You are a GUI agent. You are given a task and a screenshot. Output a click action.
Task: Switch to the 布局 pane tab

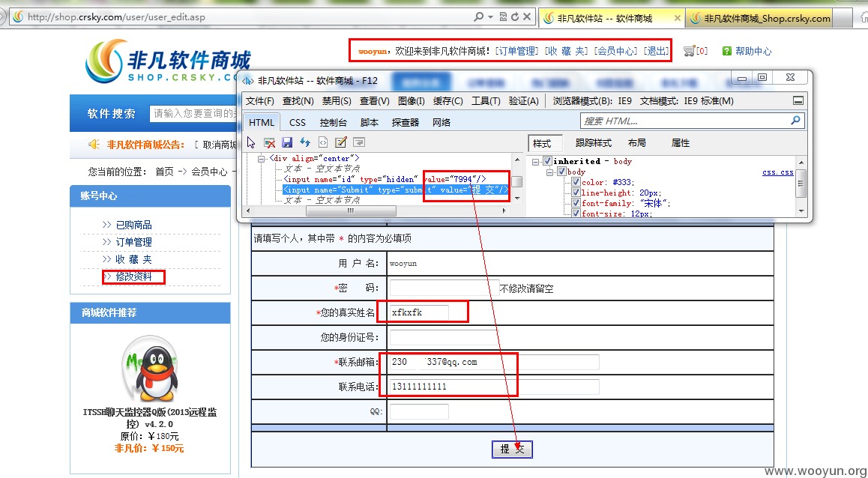click(636, 143)
